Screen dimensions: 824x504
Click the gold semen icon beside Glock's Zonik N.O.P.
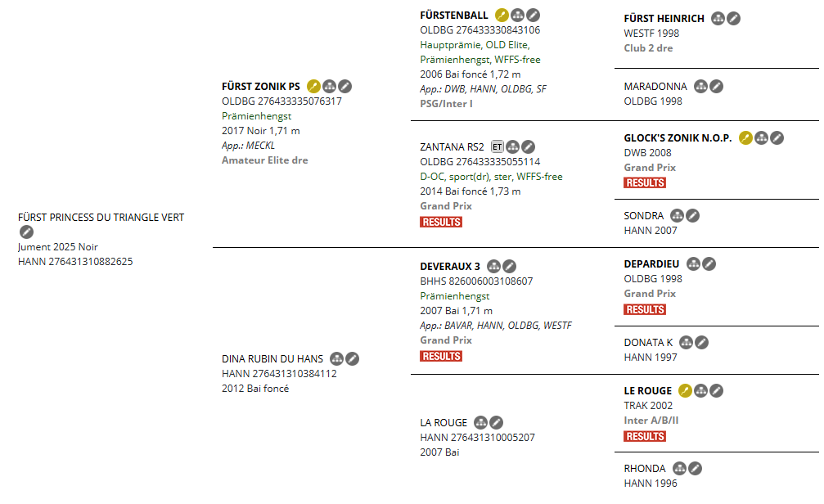point(745,138)
